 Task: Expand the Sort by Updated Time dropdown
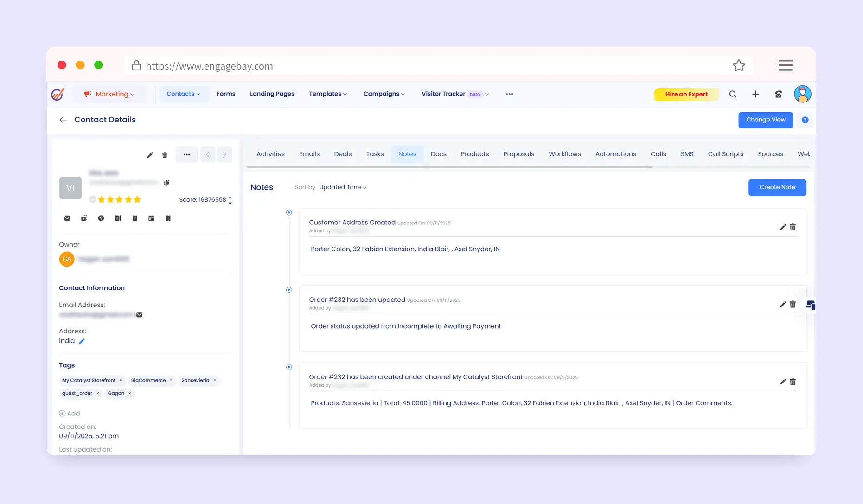[343, 187]
